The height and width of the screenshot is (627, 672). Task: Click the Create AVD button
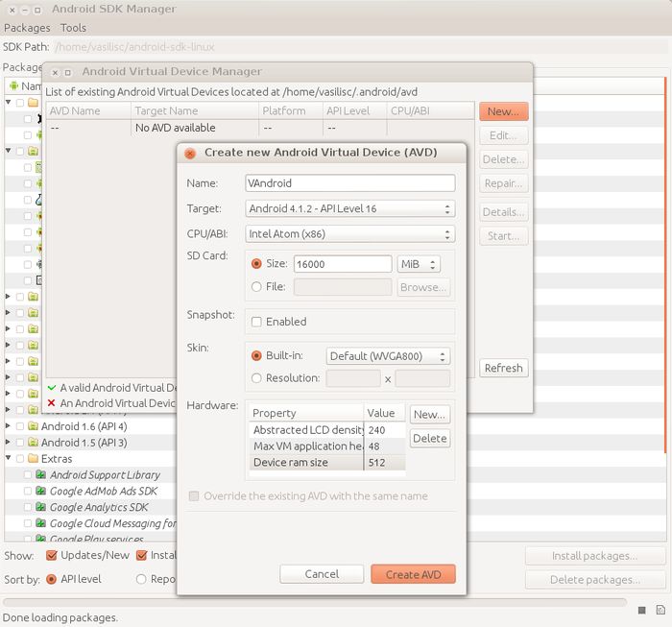tap(413, 574)
